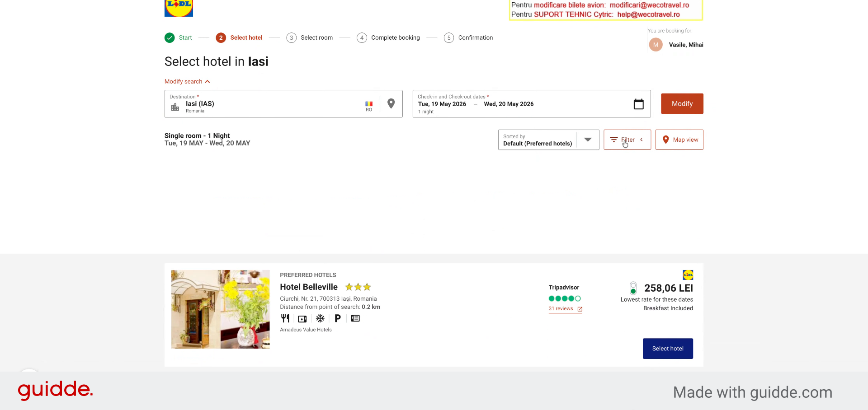Click the user avatar M icon
868x410 pixels.
656,45
